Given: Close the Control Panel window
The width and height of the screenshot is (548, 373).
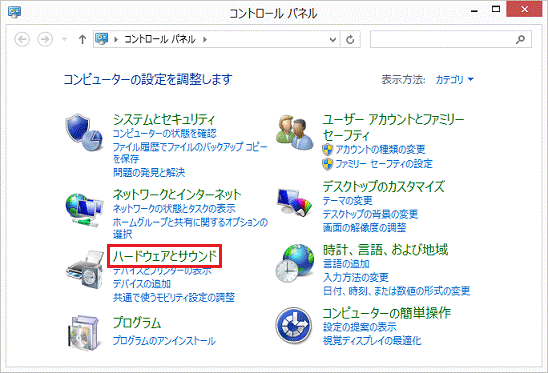Looking at the screenshot, I should [524, 9].
